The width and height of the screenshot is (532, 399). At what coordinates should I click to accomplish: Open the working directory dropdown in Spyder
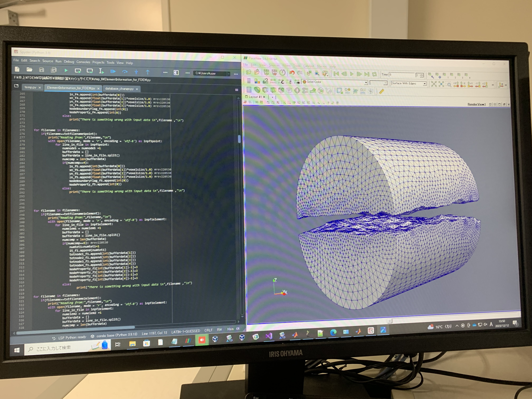[229, 74]
